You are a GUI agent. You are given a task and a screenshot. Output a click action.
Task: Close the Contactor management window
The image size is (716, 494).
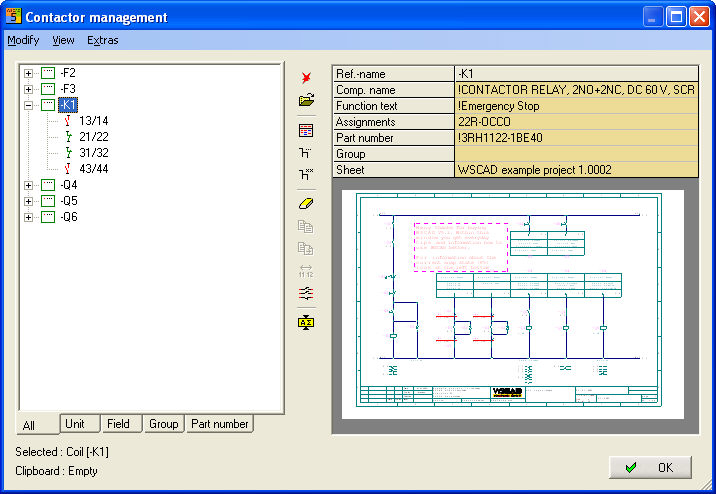(699, 17)
